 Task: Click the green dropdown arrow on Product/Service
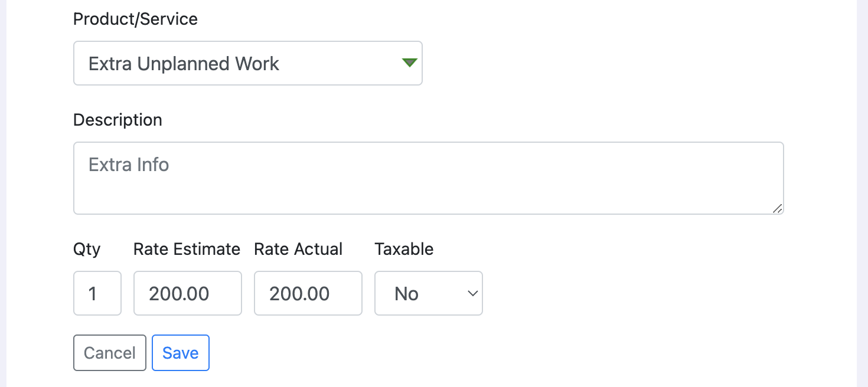click(409, 63)
